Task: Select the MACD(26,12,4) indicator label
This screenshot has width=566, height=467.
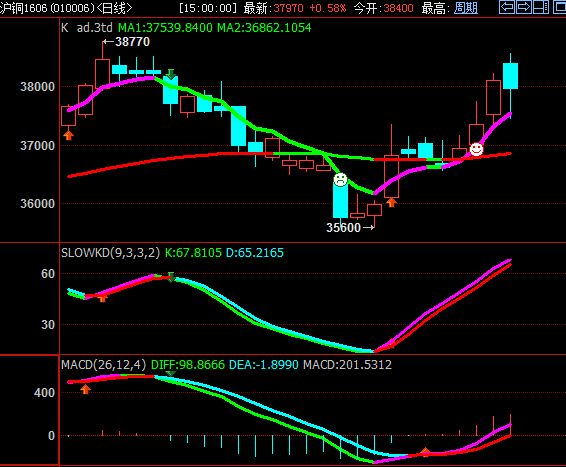Action: [104, 365]
